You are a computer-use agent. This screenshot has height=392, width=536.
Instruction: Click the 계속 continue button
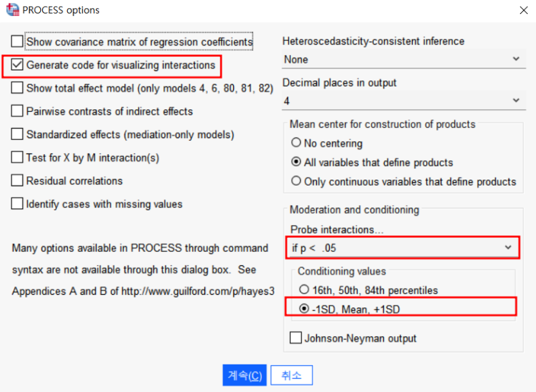(244, 375)
